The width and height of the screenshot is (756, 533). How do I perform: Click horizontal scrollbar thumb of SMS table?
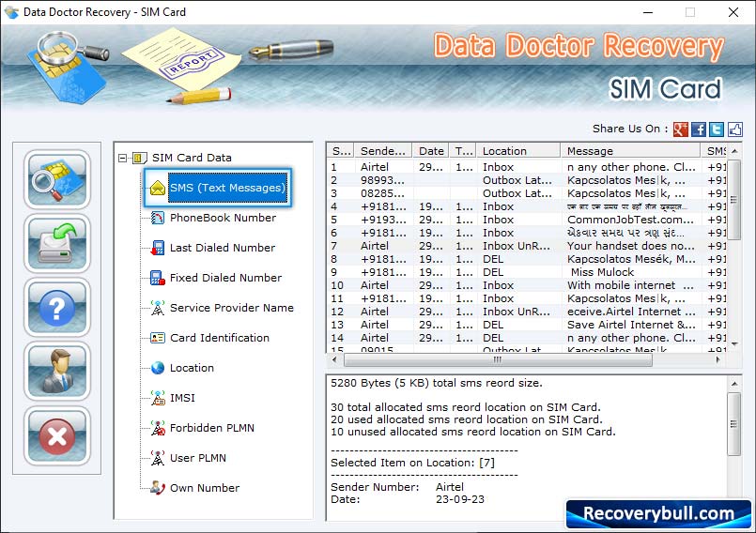(x=498, y=360)
